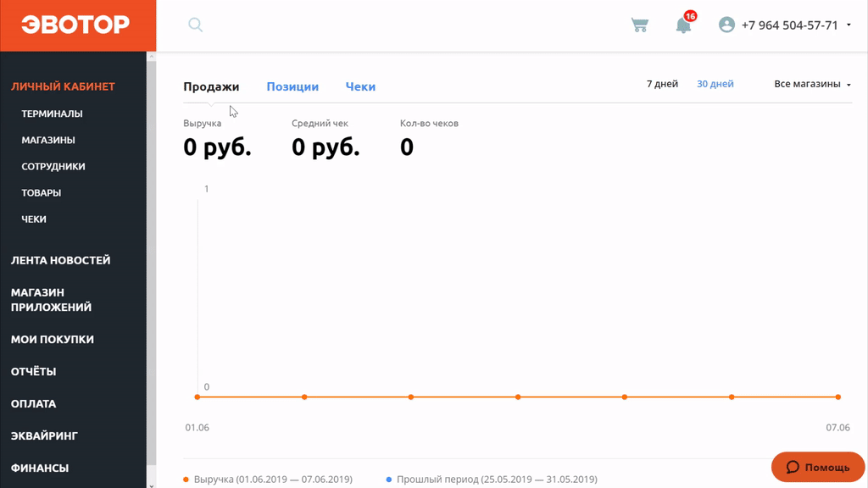Viewport: 868px width, 488px height.
Task: Switch to the Позиции tab
Action: point(292,86)
